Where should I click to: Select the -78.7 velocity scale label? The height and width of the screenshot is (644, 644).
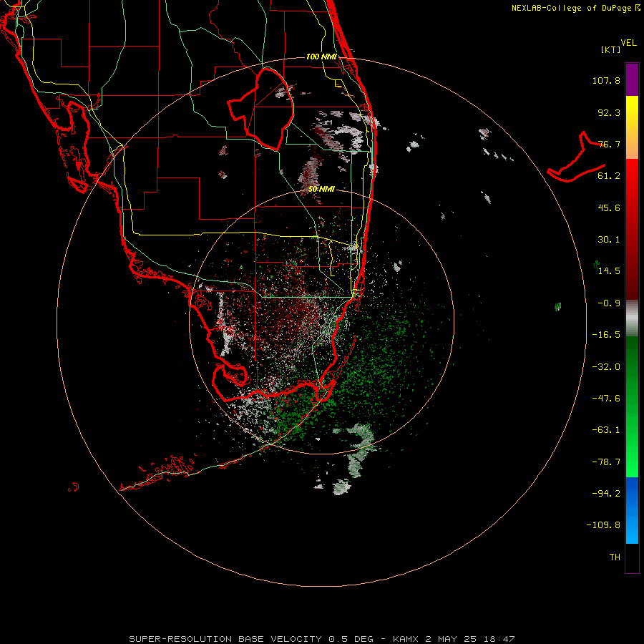click(606, 462)
